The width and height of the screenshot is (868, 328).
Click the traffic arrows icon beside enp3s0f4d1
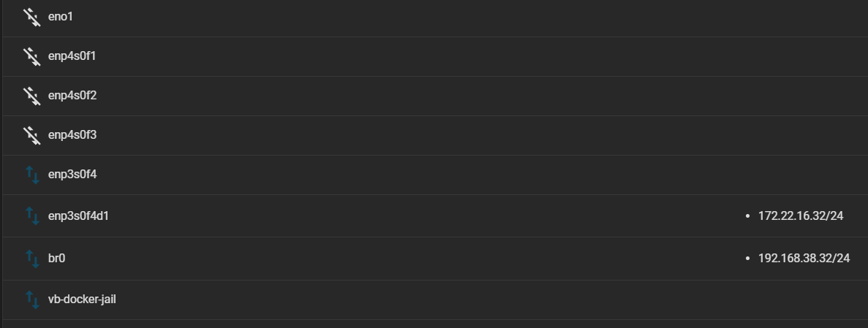click(x=33, y=216)
